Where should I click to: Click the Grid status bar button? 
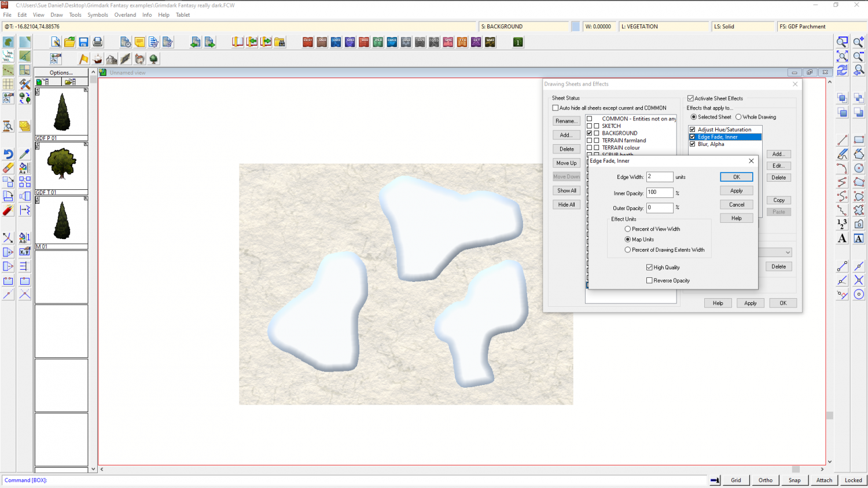(736, 480)
